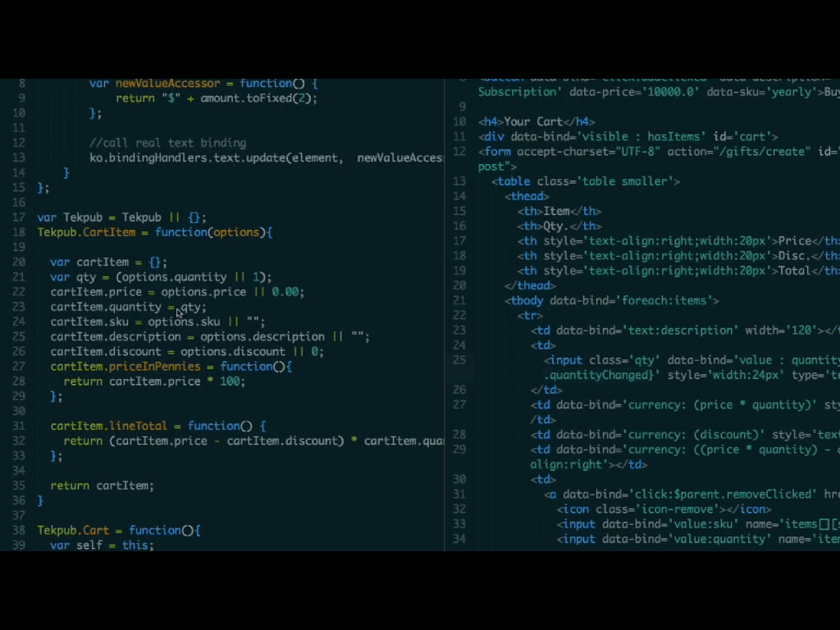Click 'return cartItem.price * 100;' line
Viewport: 840px width, 630px height.
pos(154,381)
